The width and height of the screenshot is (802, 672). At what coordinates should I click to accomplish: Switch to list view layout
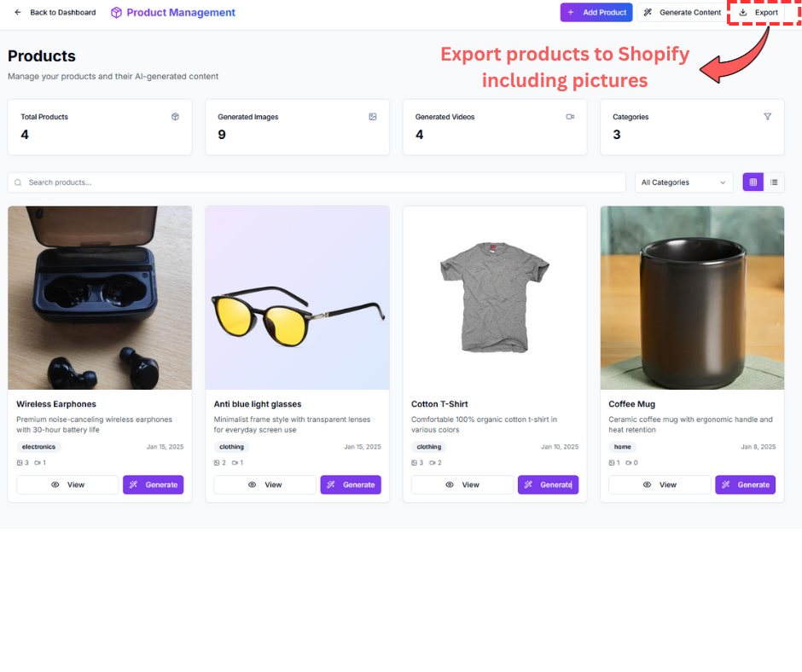775,182
